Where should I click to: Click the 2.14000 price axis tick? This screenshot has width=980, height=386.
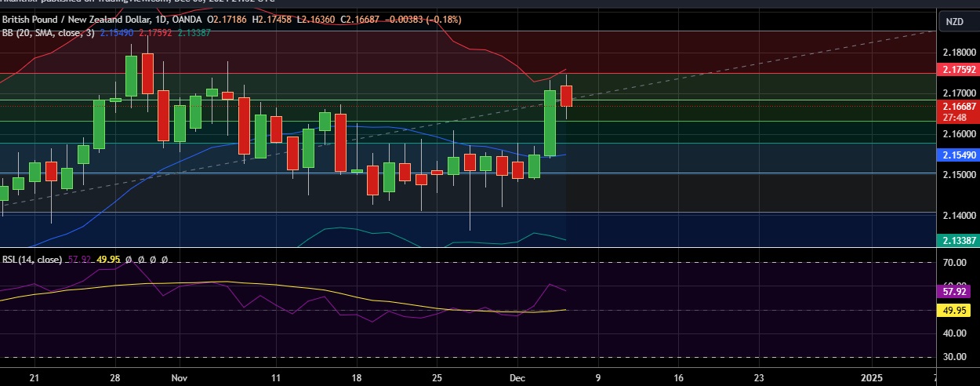coord(959,215)
